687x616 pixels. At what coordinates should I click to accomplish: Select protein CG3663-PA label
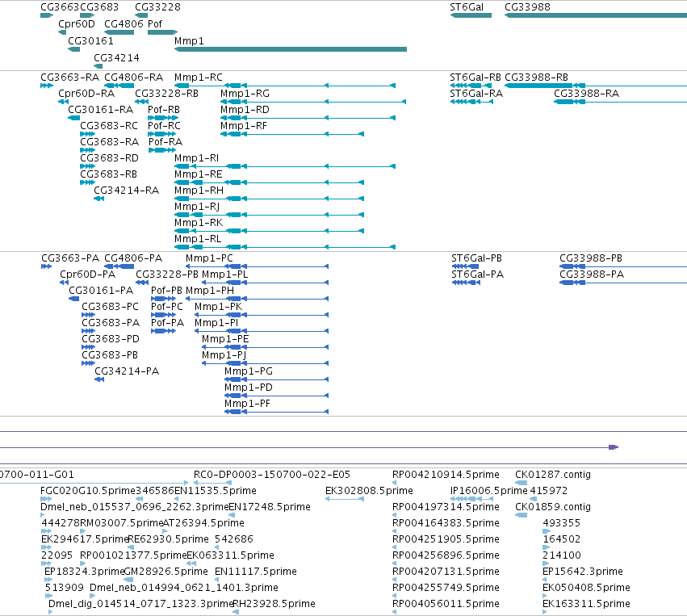70,258
